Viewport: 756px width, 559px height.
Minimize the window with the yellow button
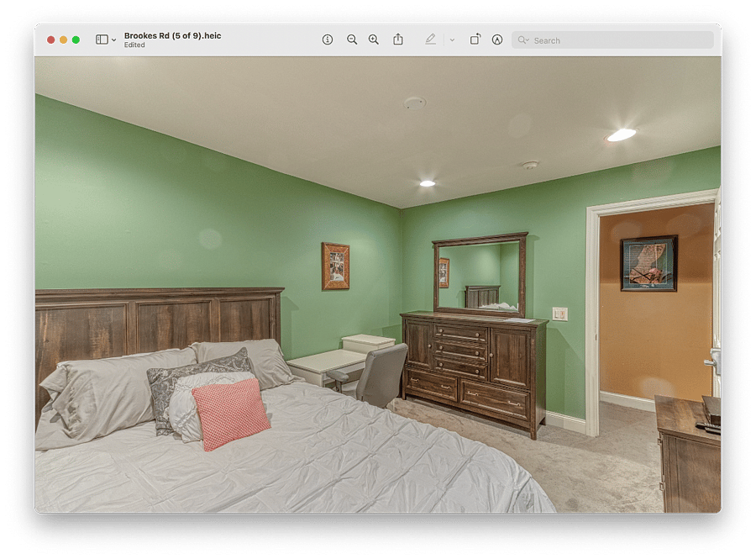63,40
